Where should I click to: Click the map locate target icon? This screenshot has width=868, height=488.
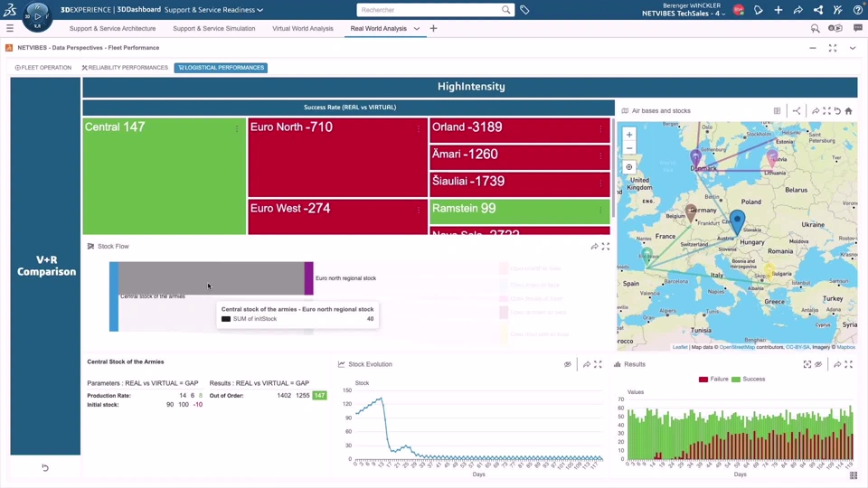[629, 167]
